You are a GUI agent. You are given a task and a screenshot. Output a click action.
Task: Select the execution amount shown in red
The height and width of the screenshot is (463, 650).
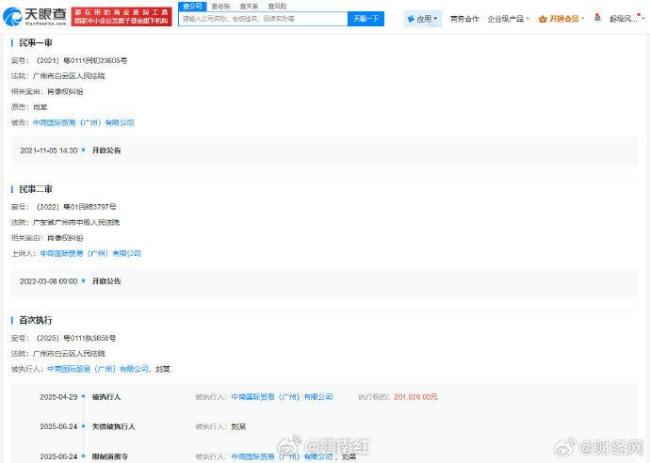[x=415, y=397]
